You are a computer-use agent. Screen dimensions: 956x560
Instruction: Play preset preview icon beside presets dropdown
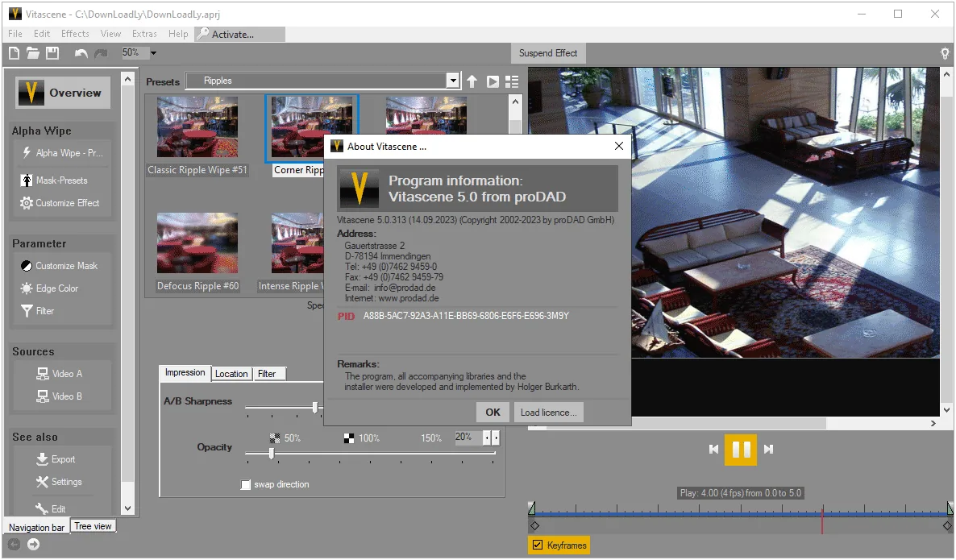click(x=493, y=81)
